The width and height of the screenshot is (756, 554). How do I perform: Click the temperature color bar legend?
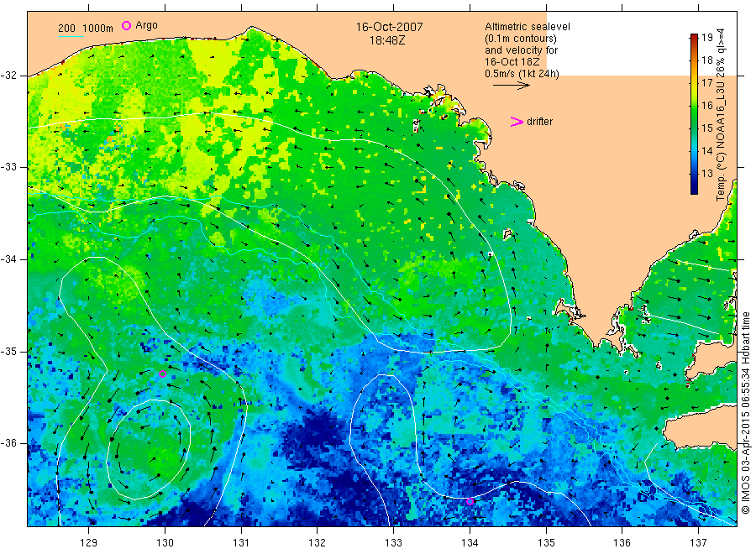tap(695, 114)
